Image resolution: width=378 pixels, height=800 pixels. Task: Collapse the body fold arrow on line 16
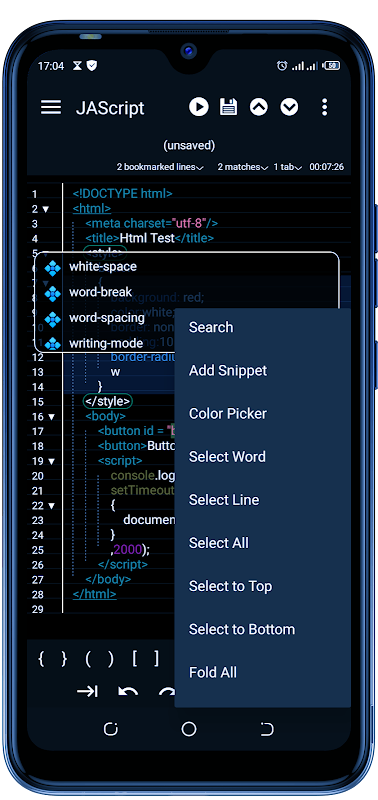51,417
